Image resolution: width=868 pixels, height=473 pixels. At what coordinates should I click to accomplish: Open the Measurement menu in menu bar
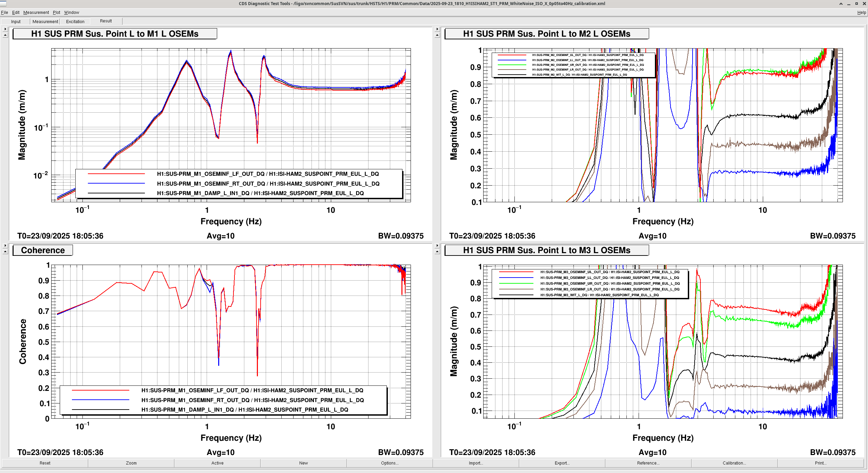[x=36, y=13]
